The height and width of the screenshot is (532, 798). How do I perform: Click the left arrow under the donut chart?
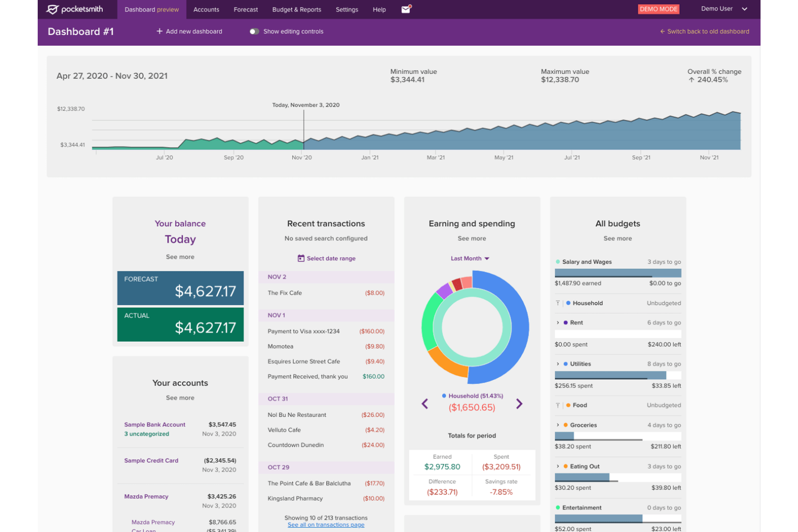(424, 404)
